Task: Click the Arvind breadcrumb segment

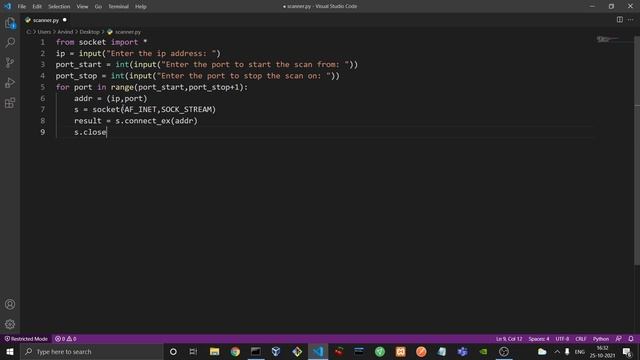Action: click(x=65, y=32)
